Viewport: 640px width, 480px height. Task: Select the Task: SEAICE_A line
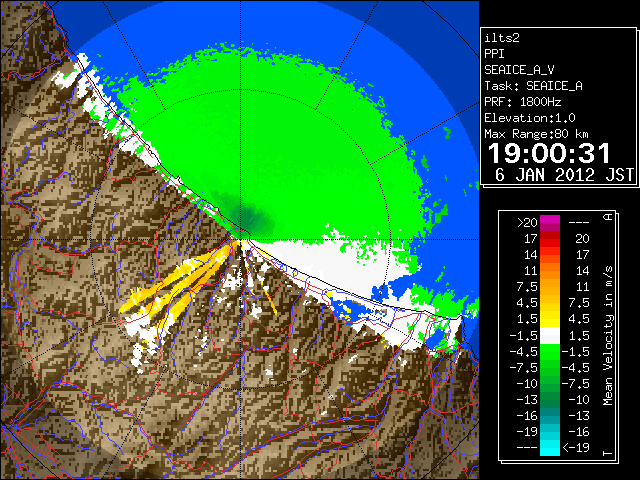pos(533,86)
